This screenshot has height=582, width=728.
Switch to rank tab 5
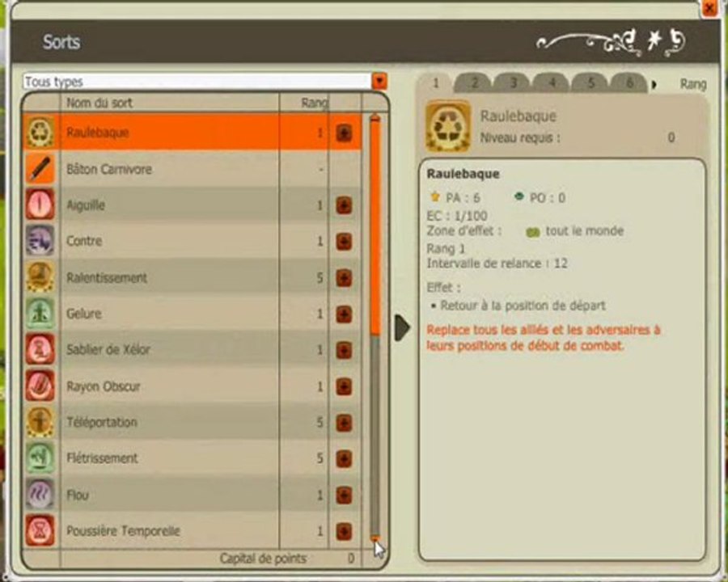point(590,83)
